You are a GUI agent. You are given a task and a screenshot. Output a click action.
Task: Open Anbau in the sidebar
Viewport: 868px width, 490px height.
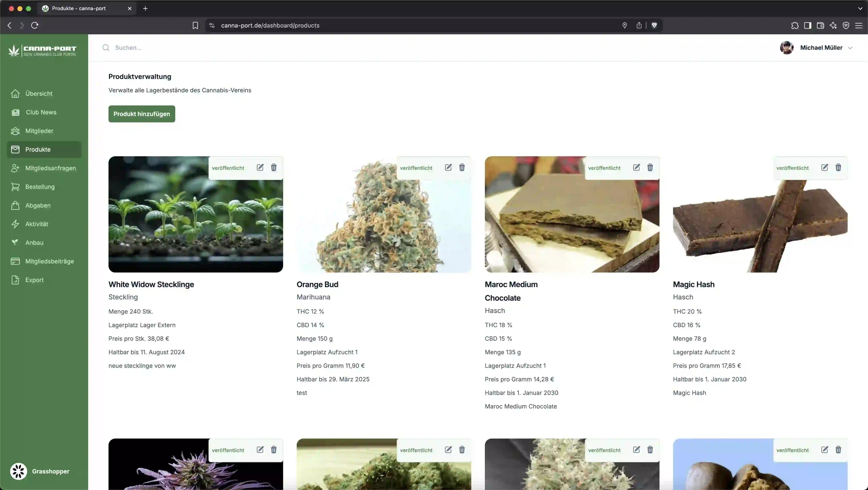(44, 242)
